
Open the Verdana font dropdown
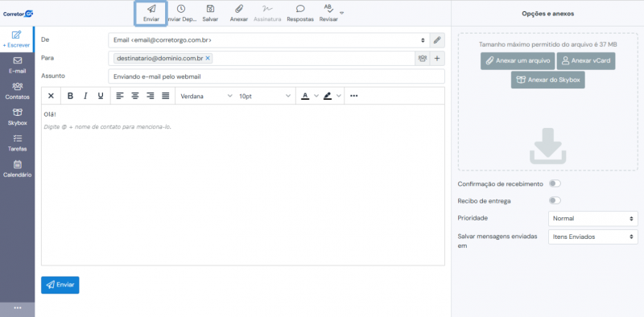(206, 96)
